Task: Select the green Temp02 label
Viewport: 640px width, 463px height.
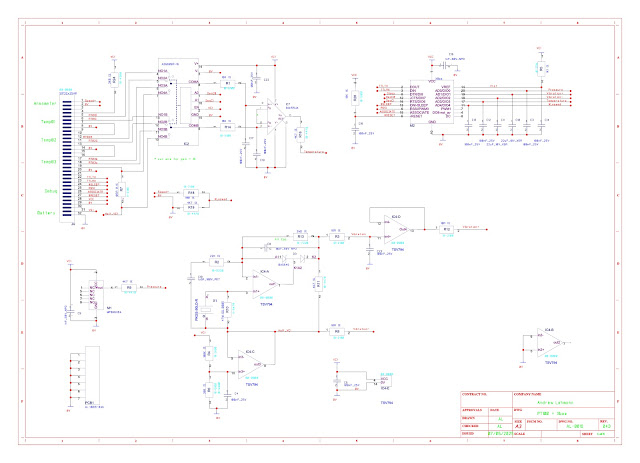Action: [x=48, y=140]
